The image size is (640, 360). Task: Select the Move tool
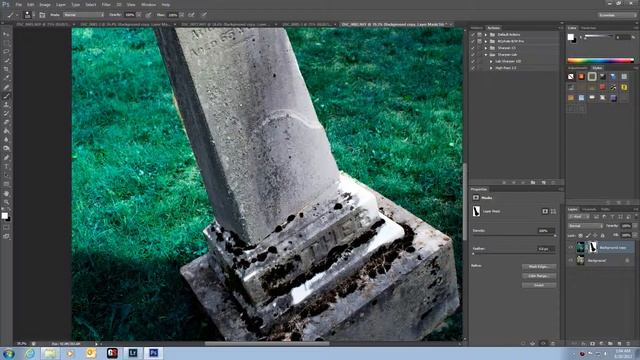click(6, 34)
